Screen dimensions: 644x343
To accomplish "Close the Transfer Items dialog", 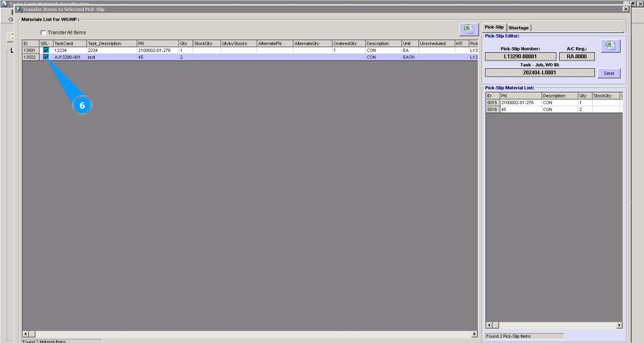I will click(626, 9).
